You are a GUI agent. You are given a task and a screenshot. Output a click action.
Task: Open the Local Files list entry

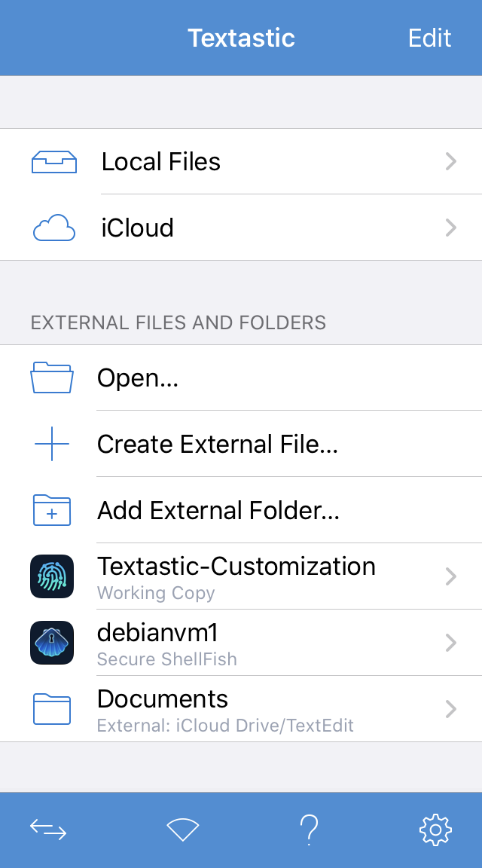241,162
